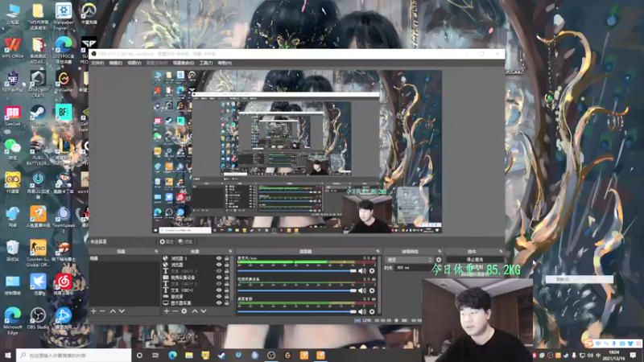644x362 pixels.
Task: Select the Steam desktop icon
Action: (x=38, y=116)
